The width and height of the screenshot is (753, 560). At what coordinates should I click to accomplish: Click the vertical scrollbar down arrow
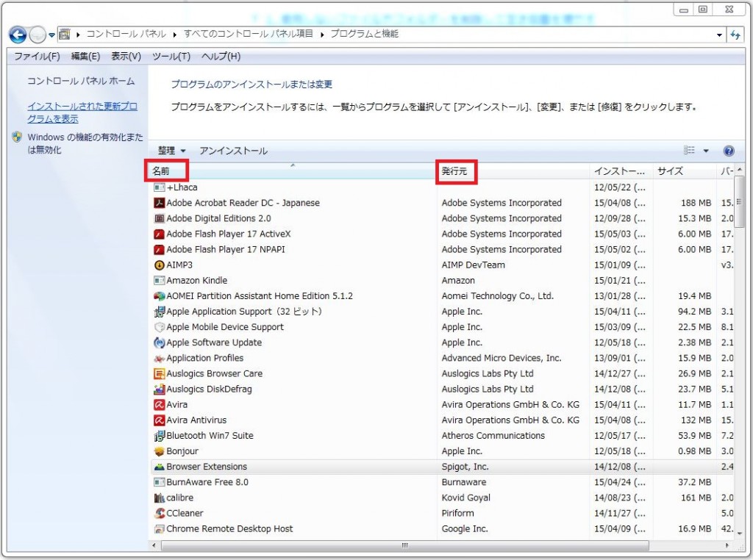[x=740, y=533]
